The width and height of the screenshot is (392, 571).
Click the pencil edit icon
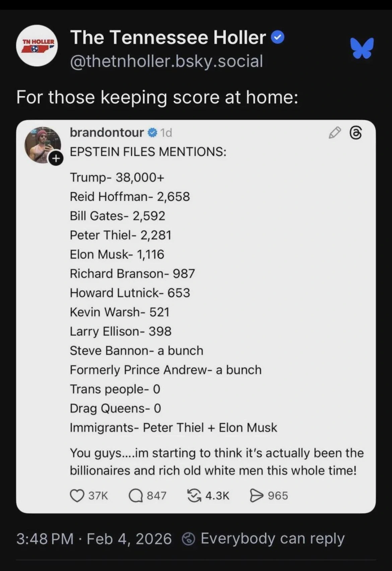(335, 133)
